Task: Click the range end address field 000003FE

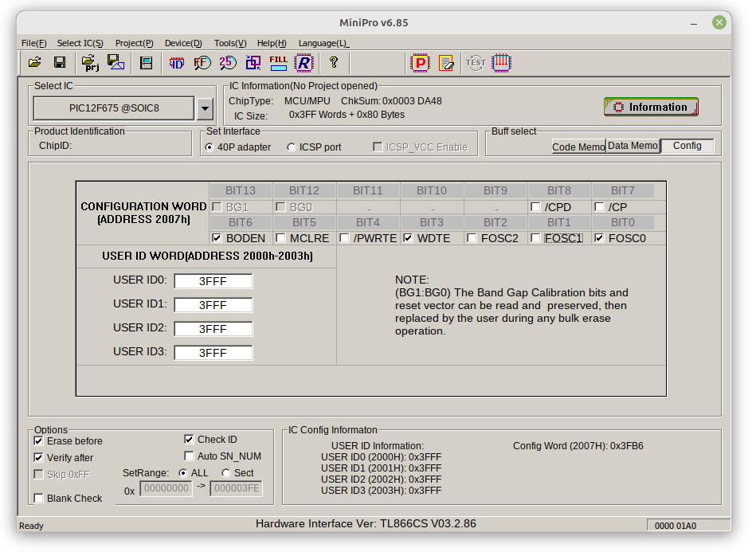Action: click(x=237, y=488)
